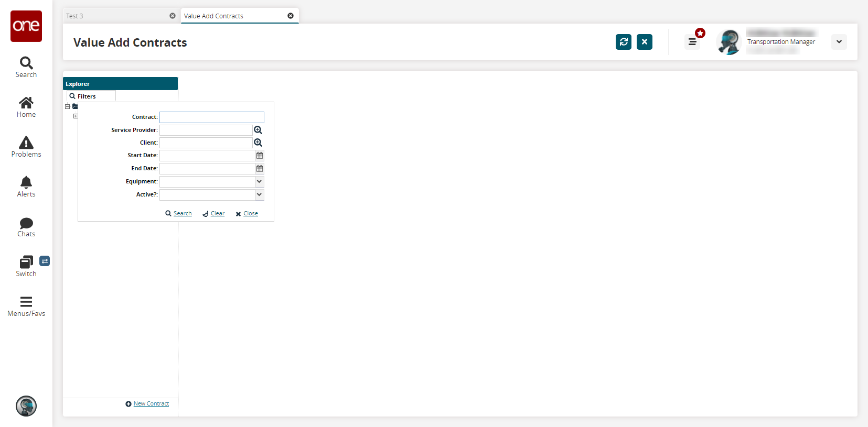Click the New Contract link
868x427 pixels.
151,403
